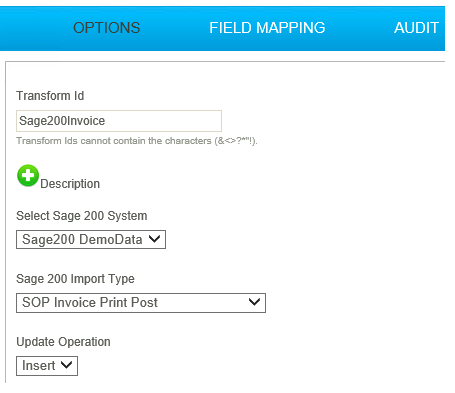Expand Description with the green plus icon
455x393 pixels.
28,175
